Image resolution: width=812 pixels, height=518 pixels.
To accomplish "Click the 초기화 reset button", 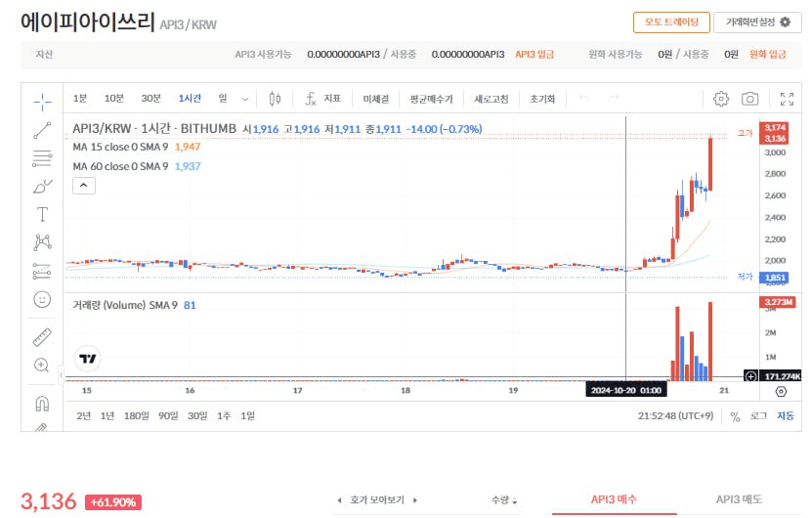I will 542,99.
